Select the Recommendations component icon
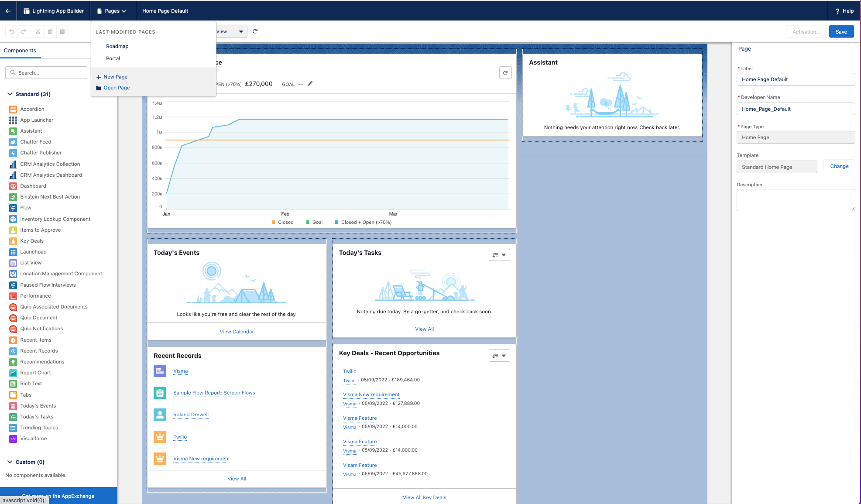This screenshot has width=861, height=504. click(13, 362)
